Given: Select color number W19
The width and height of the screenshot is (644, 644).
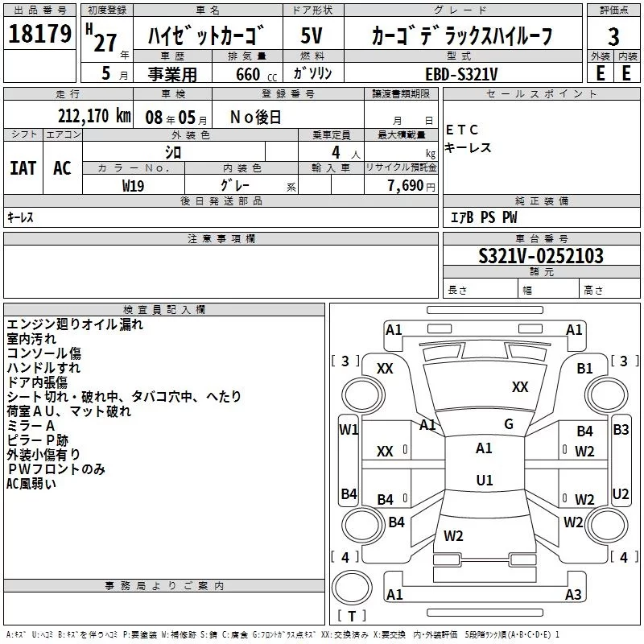Looking at the screenshot, I should pyautogui.click(x=133, y=186).
